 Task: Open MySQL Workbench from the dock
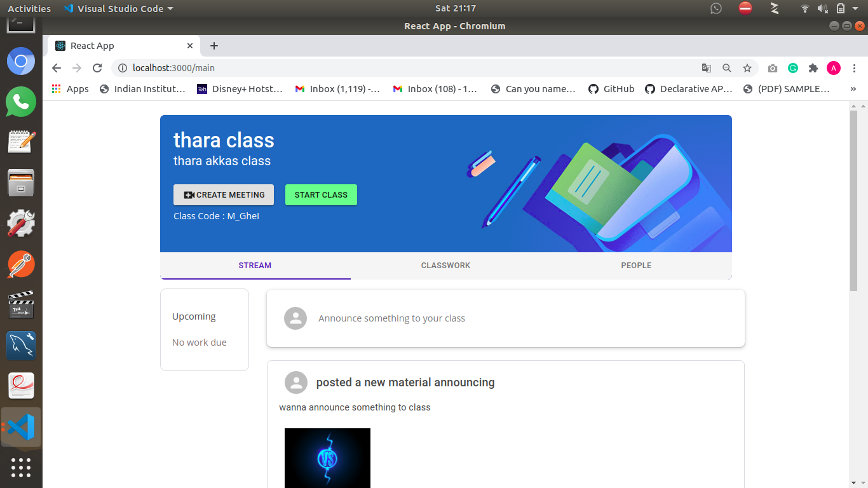(x=21, y=346)
